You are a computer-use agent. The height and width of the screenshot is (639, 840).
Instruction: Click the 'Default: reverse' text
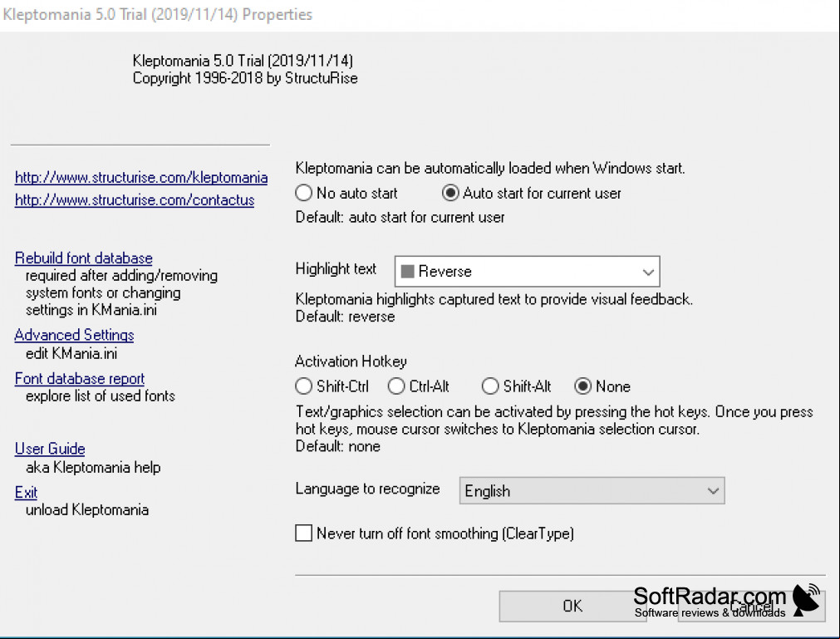[345, 317]
